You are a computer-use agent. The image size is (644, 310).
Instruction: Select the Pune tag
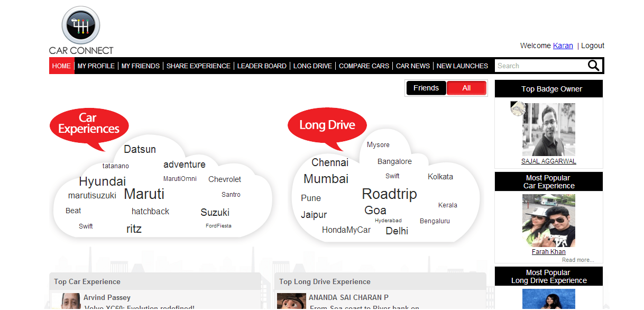point(311,198)
